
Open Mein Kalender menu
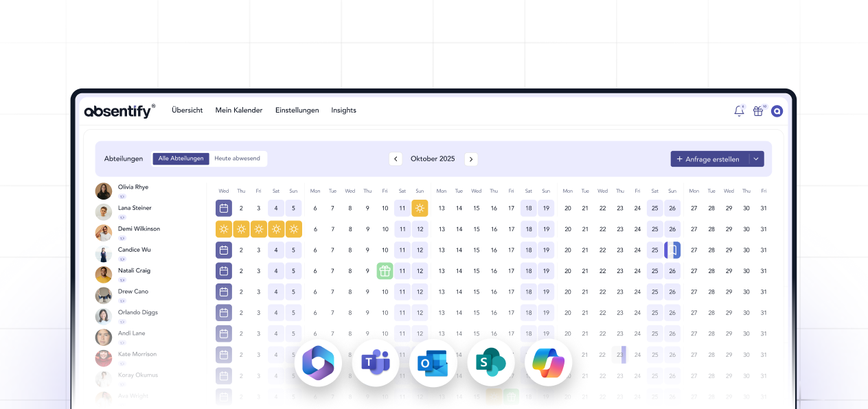point(239,110)
